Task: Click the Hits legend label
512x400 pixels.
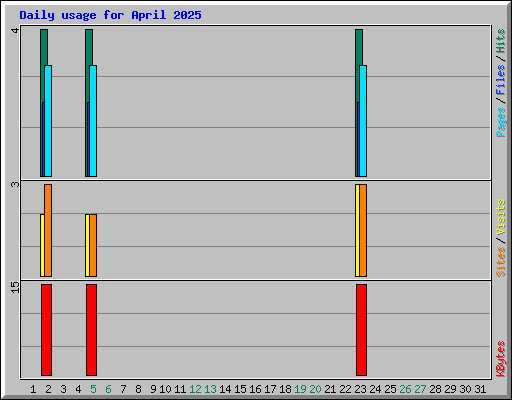Action: (501, 41)
